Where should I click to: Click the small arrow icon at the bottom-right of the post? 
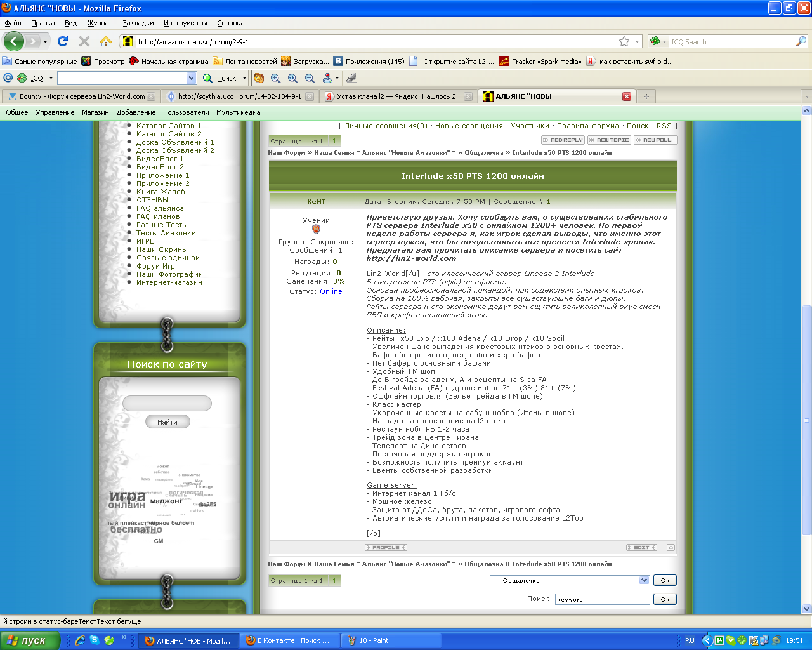[671, 547]
